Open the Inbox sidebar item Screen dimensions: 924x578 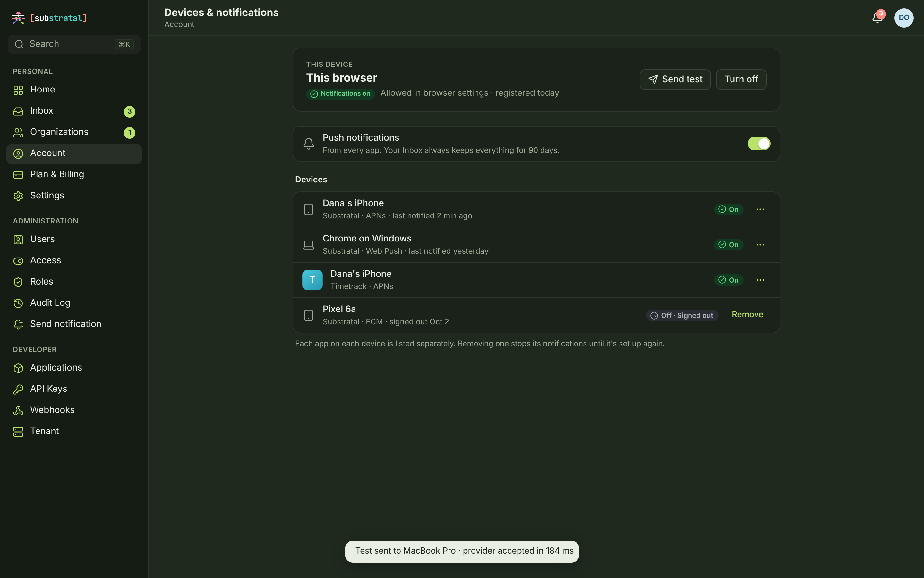pyautogui.click(x=74, y=111)
